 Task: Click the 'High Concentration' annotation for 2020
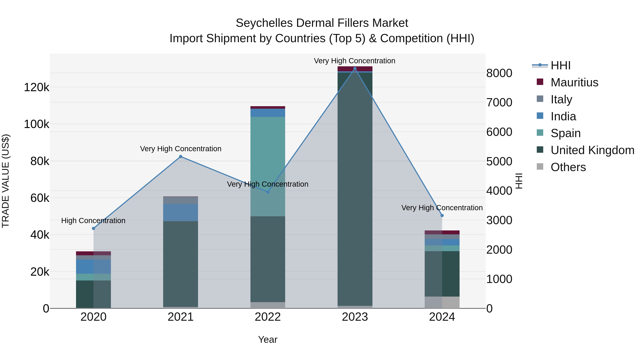(93, 221)
